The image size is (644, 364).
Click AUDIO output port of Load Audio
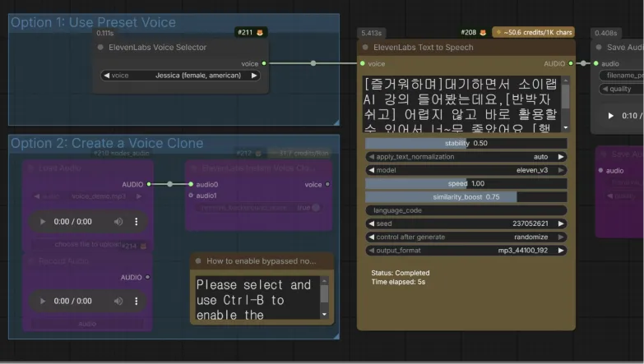149,184
